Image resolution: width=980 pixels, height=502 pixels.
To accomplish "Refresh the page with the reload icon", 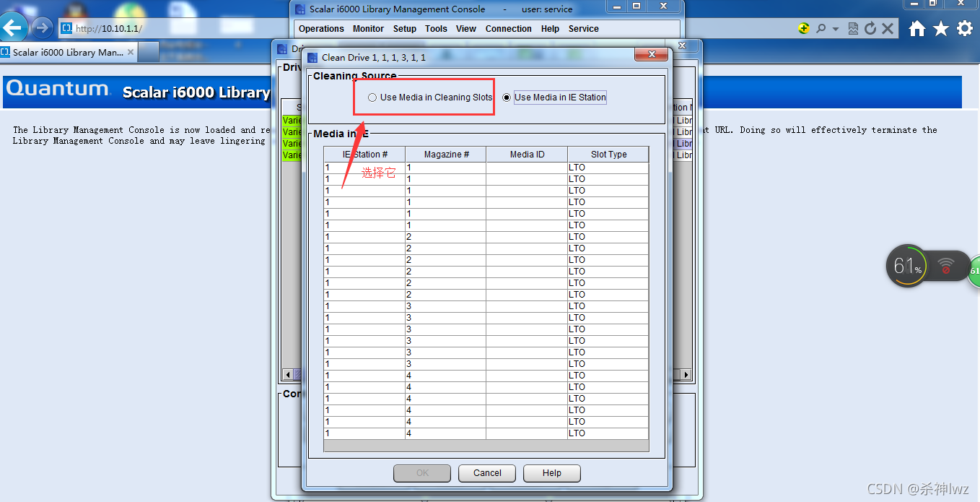I will (870, 28).
